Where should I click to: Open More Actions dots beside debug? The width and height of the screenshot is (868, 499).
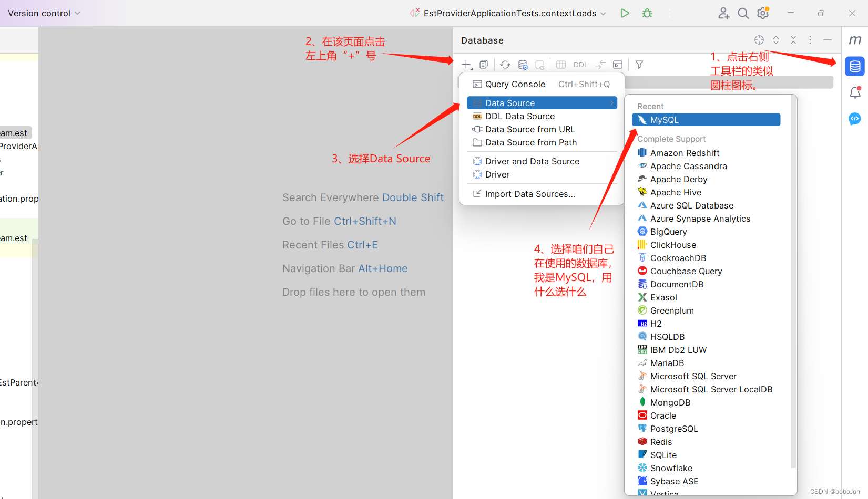tap(669, 13)
